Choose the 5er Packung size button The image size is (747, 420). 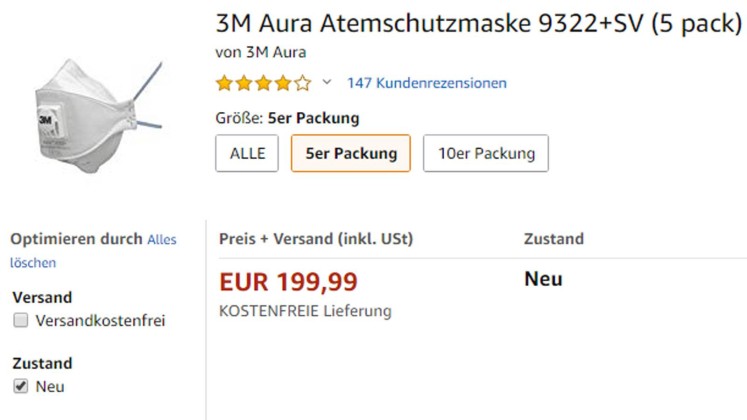[x=350, y=153]
